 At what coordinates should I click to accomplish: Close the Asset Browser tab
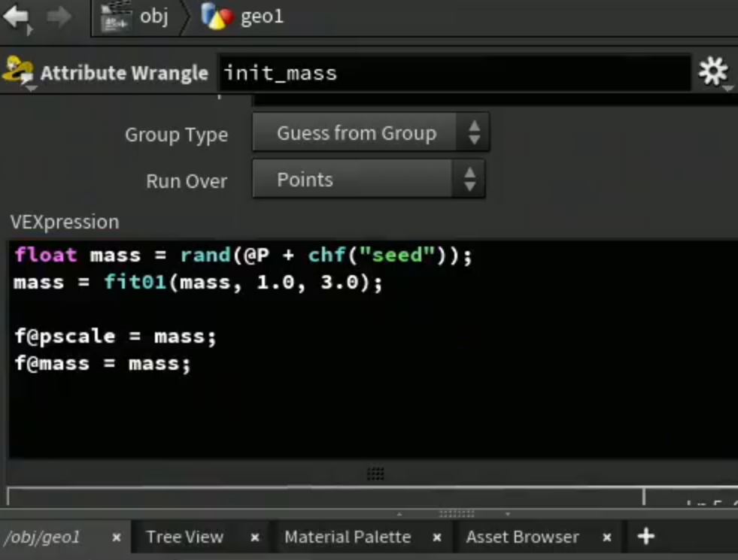click(x=607, y=537)
